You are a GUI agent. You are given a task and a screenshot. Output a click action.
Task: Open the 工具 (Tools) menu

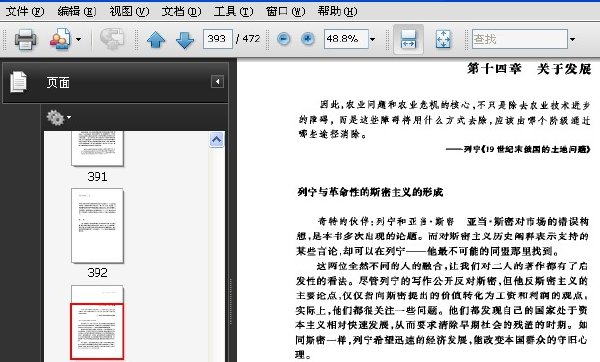tap(233, 11)
